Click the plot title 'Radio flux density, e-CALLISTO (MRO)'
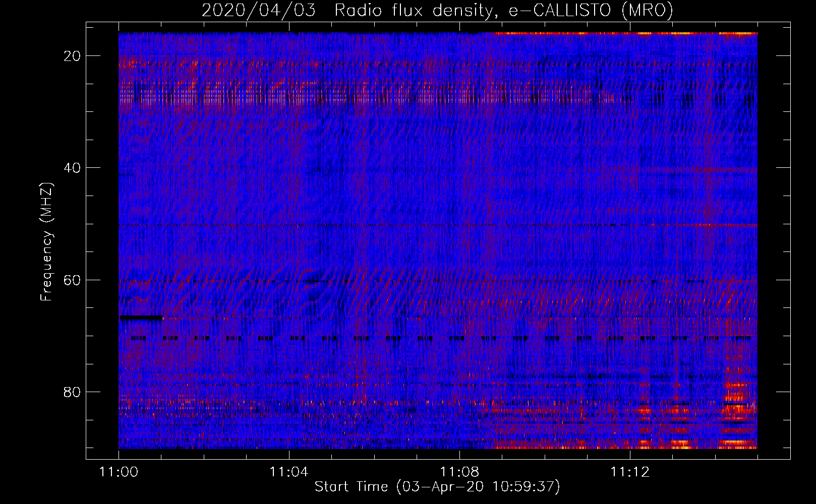The width and height of the screenshot is (816, 504). (x=503, y=10)
